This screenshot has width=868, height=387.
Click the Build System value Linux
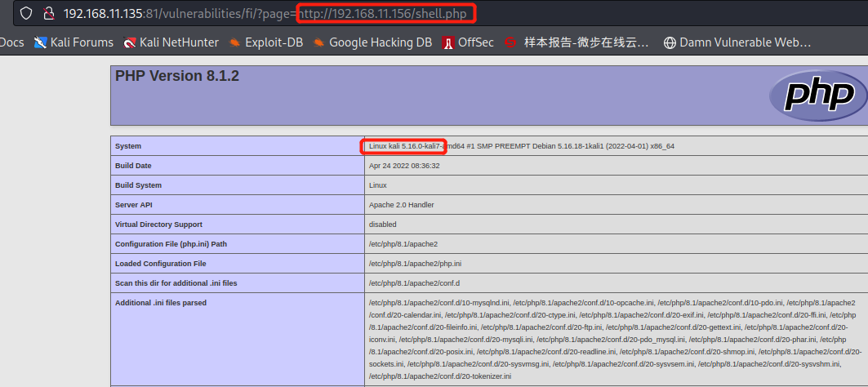[378, 185]
